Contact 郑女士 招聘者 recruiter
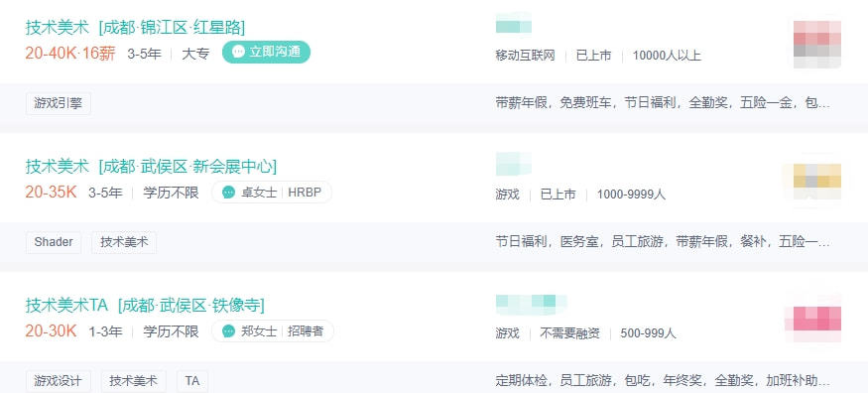Screen dimensions: 868x393 coord(273,331)
